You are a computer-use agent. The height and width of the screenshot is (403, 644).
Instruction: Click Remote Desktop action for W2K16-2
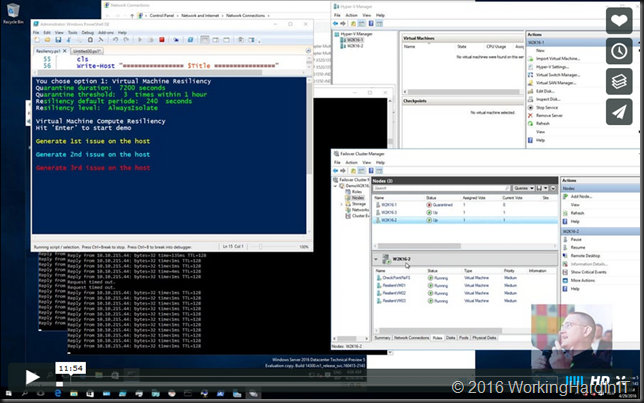point(585,256)
